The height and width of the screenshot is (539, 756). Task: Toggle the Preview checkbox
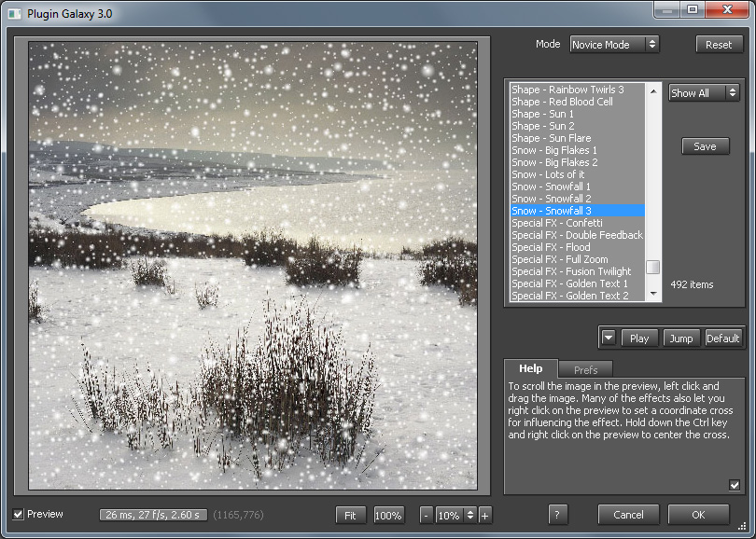pyautogui.click(x=19, y=514)
